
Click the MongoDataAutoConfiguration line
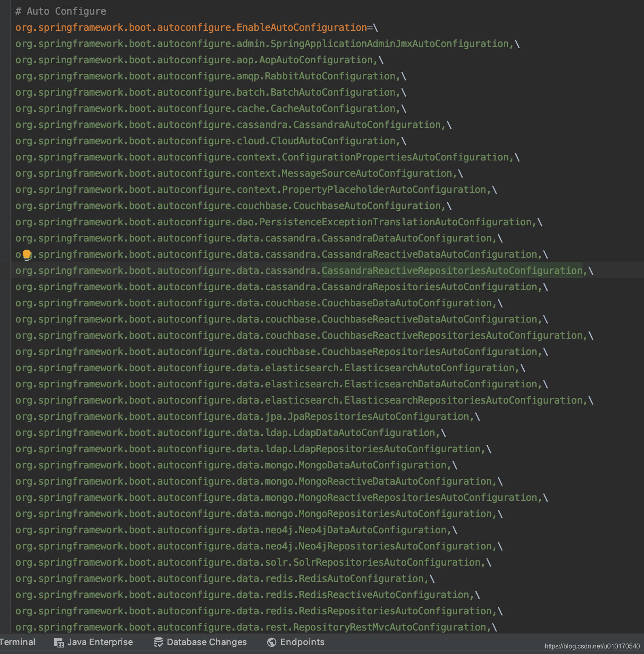(x=237, y=465)
